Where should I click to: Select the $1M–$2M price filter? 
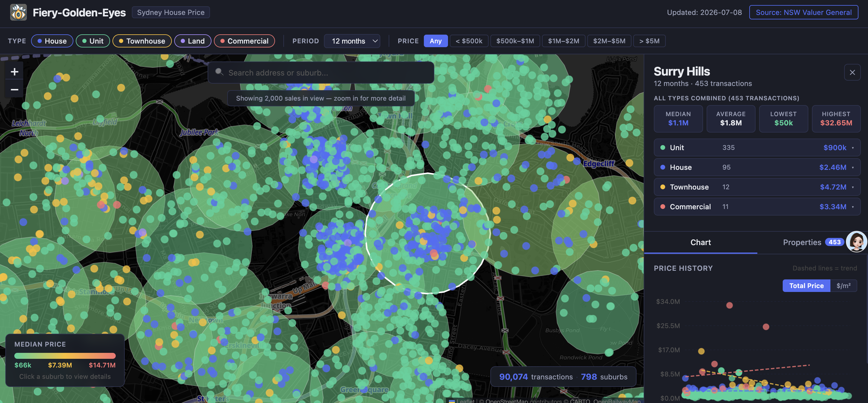(x=563, y=41)
